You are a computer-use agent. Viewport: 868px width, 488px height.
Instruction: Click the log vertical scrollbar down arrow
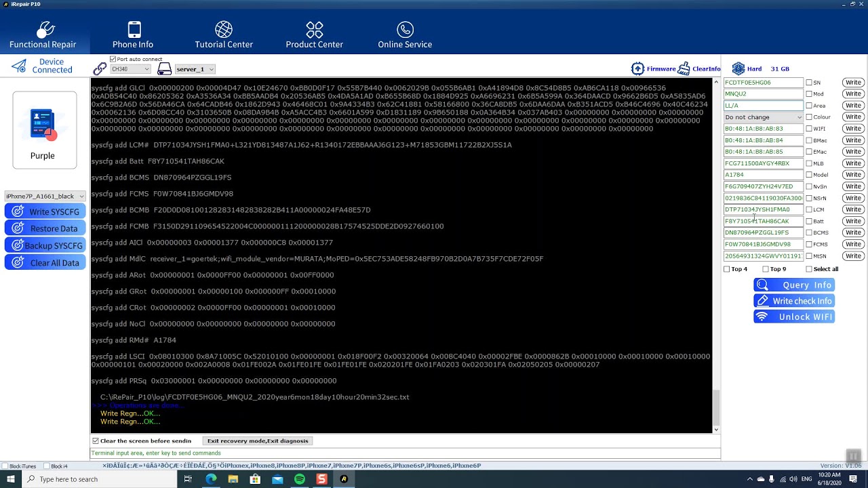(716, 430)
